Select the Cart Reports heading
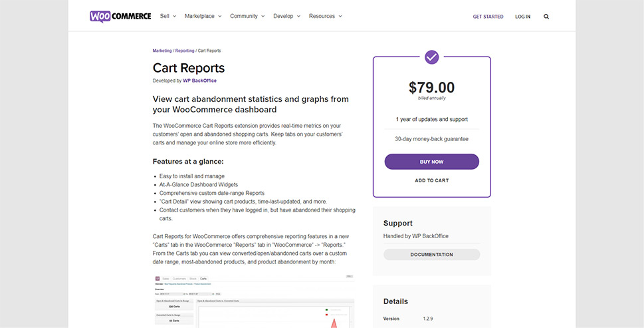Viewport: 644px width, 328px height. coord(189,69)
